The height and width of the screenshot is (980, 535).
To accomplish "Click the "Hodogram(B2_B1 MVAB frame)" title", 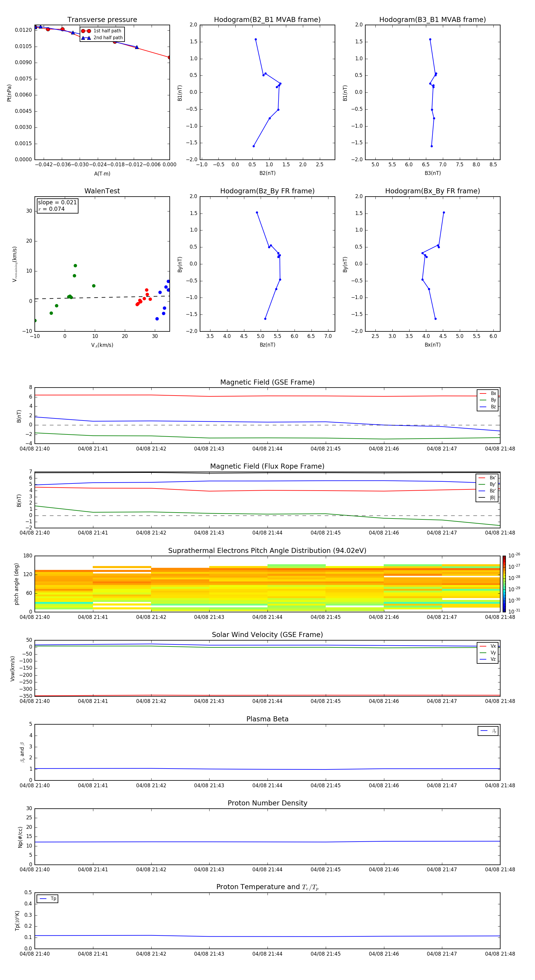I will click(x=267, y=20).
